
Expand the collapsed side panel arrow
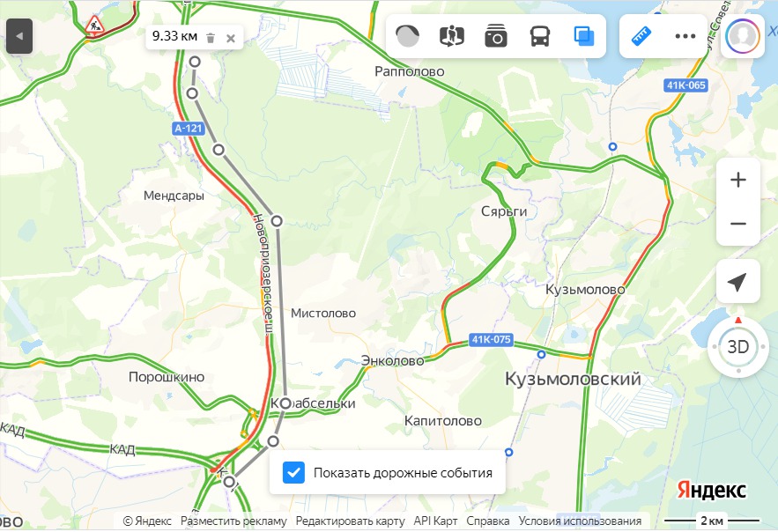click(19, 36)
